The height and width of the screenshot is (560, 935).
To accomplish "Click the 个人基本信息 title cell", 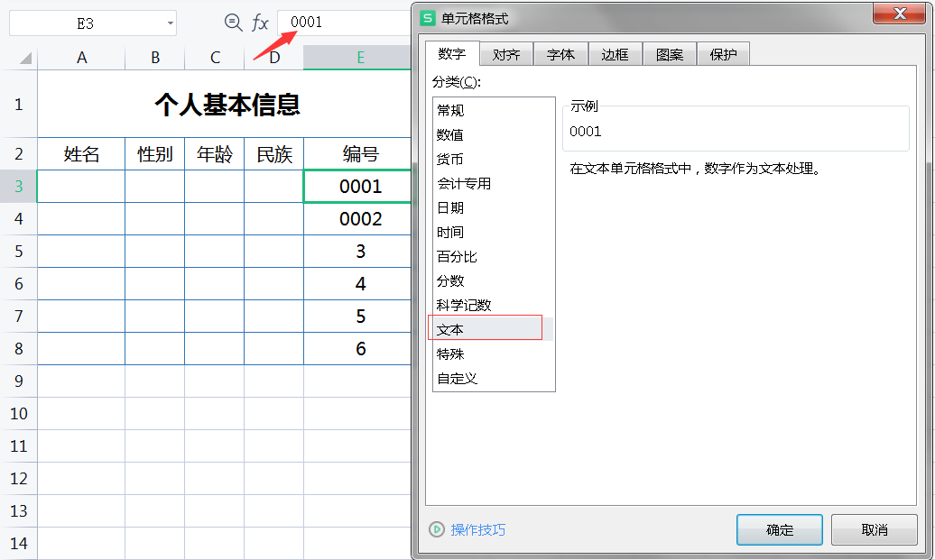I will (225, 105).
